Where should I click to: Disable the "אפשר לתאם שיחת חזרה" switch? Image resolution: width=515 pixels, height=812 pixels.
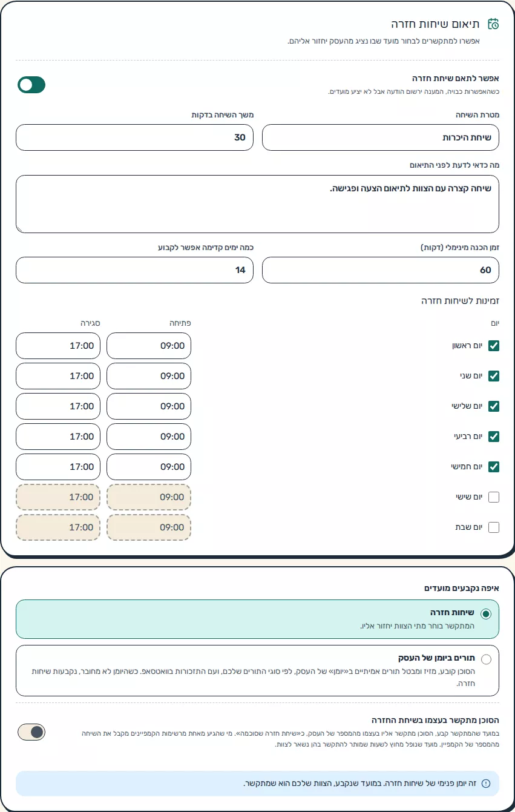click(31, 85)
